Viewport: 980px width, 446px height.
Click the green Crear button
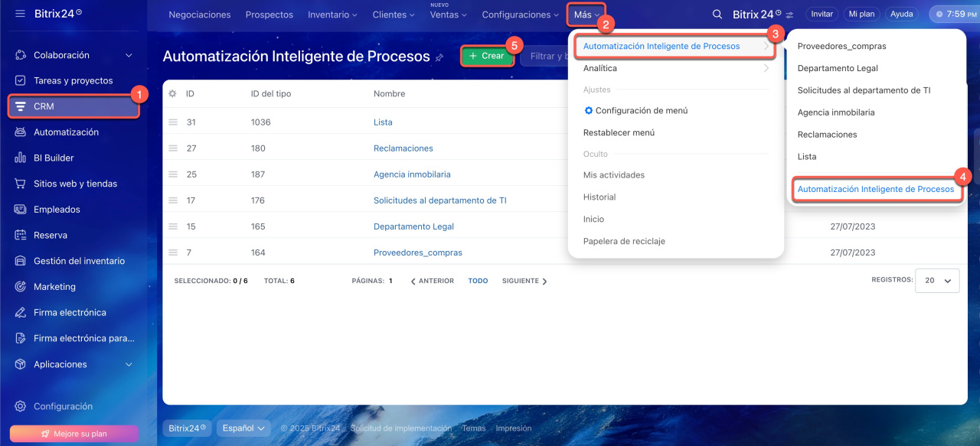487,56
